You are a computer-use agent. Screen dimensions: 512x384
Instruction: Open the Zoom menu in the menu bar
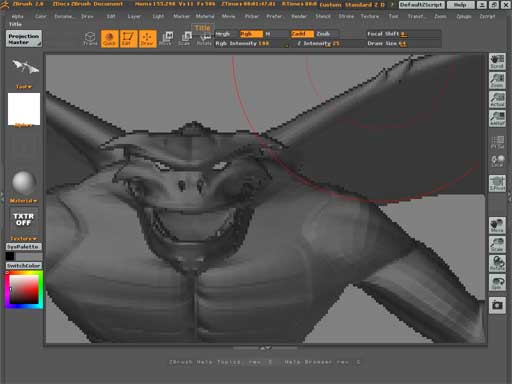[440, 16]
